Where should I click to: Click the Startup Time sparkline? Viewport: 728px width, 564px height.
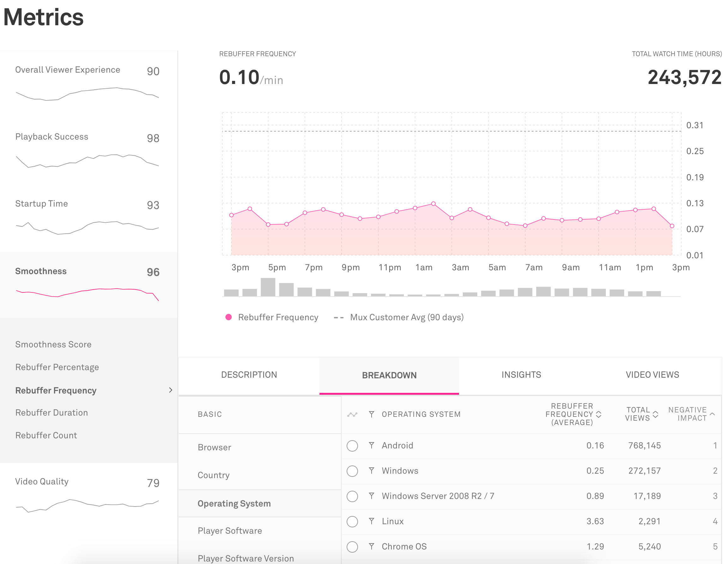87,228
